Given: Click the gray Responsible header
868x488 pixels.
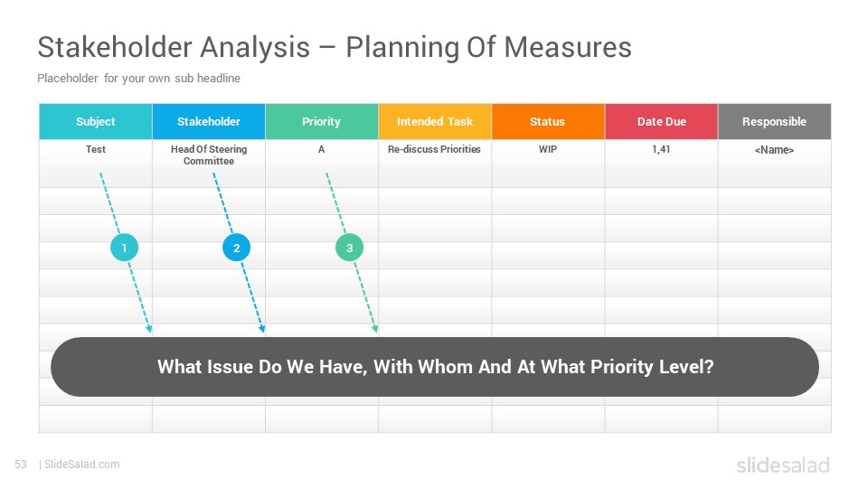Looking at the screenshot, I should 775,121.
